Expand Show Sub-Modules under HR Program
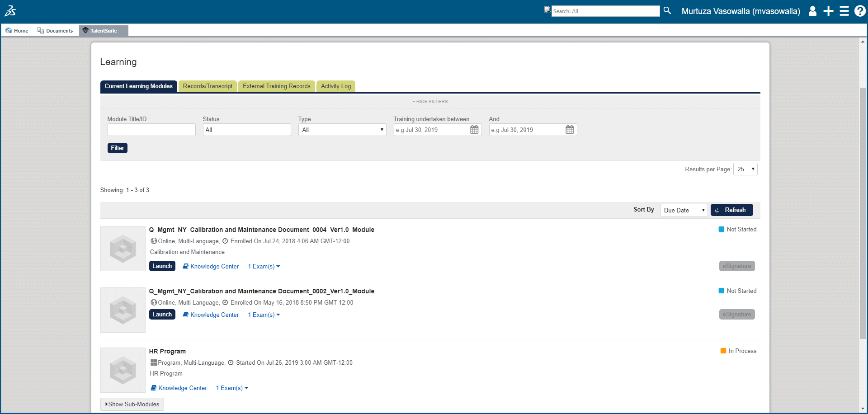The height and width of the screenshot is (414, 868). 132,404
